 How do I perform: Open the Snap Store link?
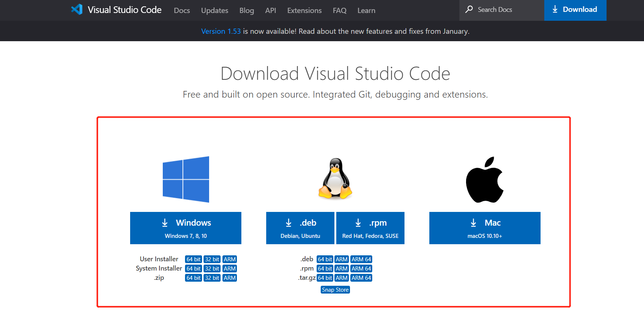tap(335, 290)
